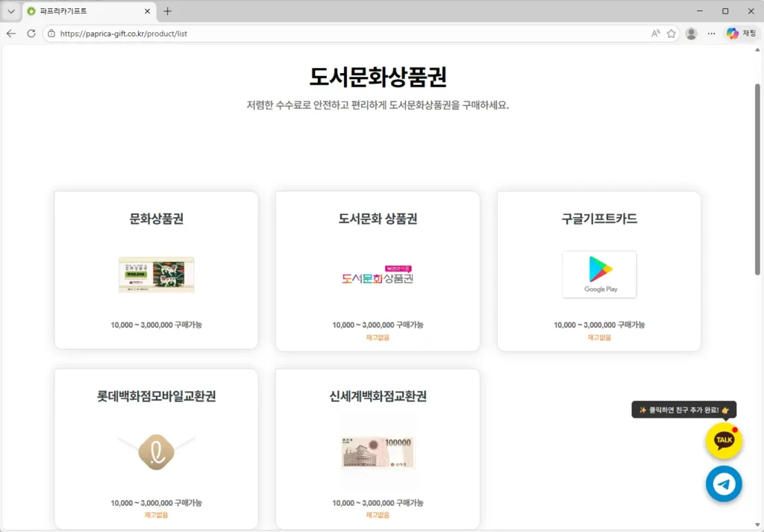Open the browser profile account icon
The height and width of the screenshot is (532, 764).
pyautogui.click(x=690, y=33)
